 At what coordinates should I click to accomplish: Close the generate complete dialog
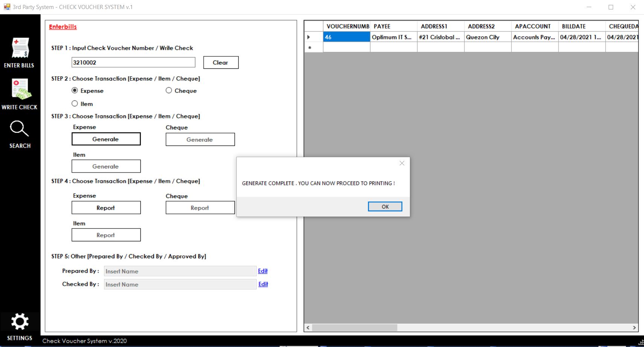pos(402,163)
